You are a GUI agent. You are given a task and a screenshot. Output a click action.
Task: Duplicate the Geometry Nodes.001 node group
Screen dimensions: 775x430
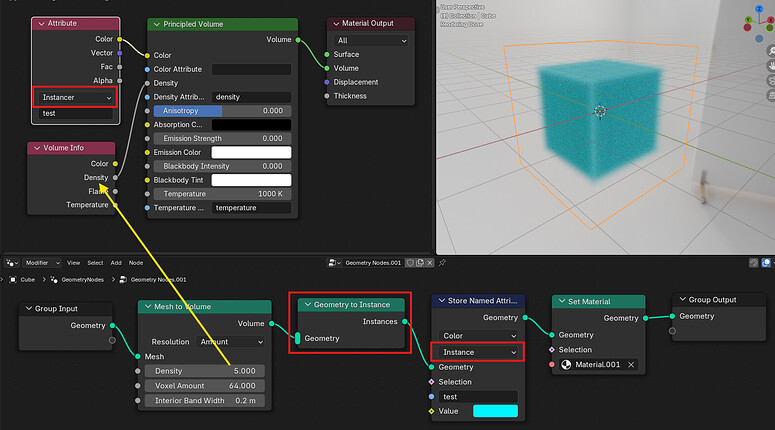point(420,263)
